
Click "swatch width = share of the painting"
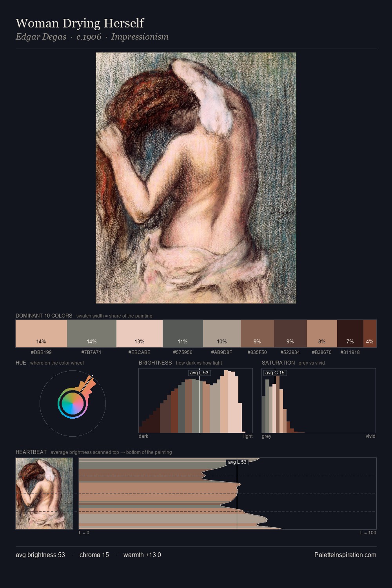(114, 316)
